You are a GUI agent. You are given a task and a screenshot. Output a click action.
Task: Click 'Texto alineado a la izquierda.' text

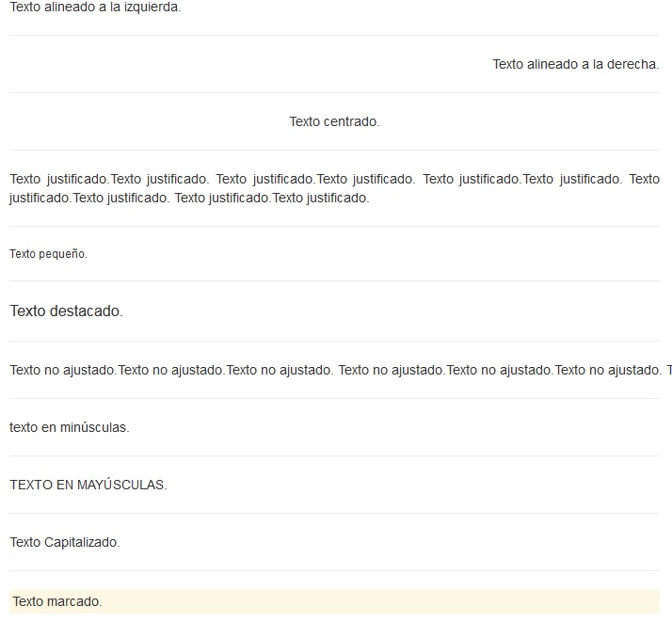tap(95, 7)
